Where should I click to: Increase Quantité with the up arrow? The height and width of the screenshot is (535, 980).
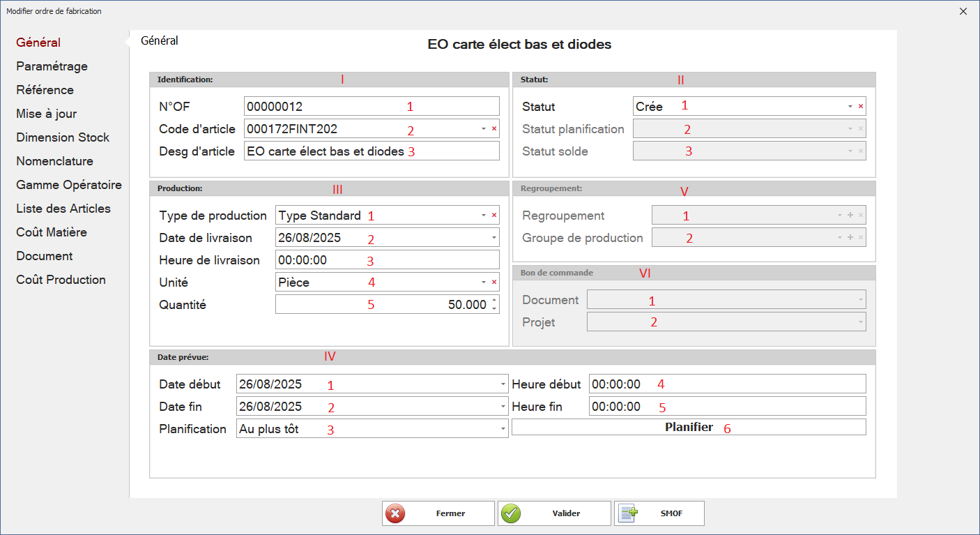click(x=494, y=301)
